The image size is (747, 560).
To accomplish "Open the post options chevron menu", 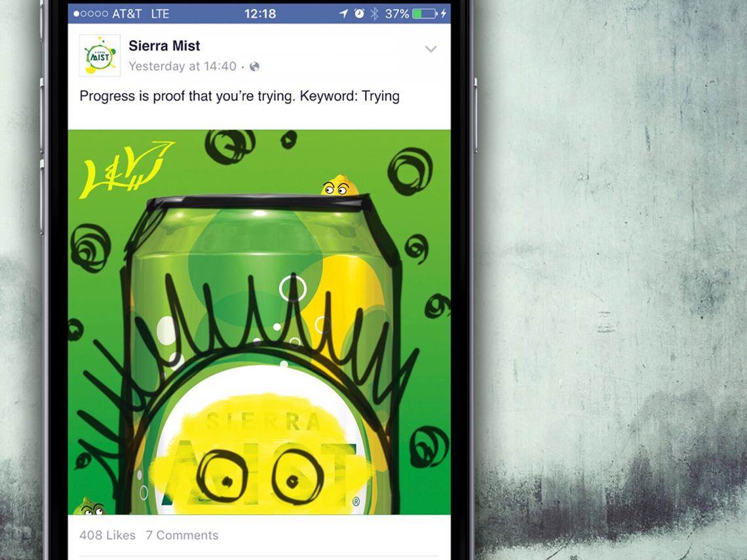I will (x=431, y=49).
